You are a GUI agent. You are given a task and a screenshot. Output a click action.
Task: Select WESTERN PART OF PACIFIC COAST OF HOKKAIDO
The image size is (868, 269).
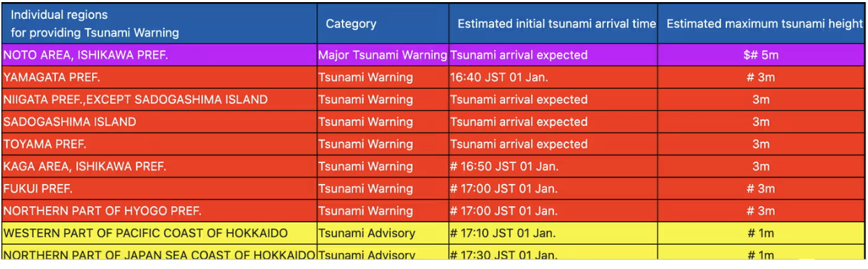click(x=160, y=233)
